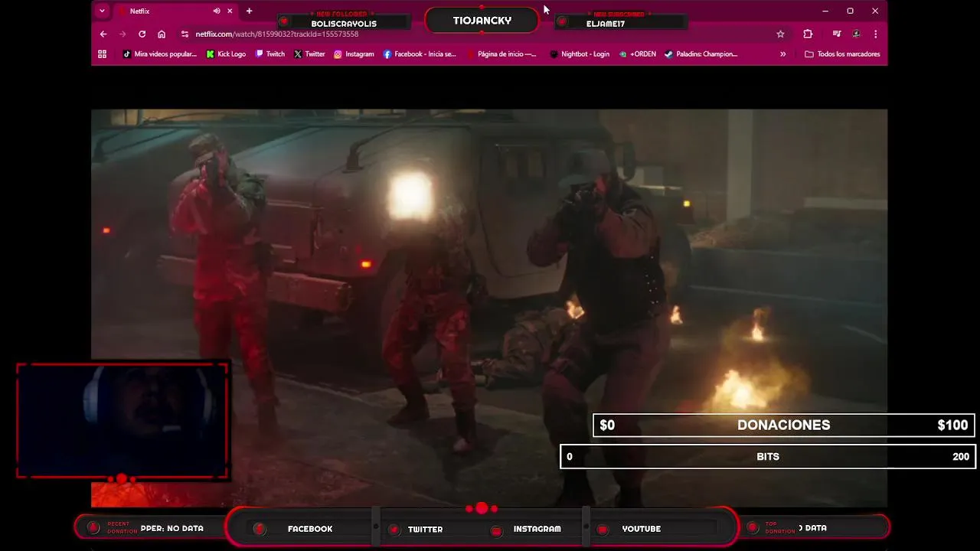
Task: Close the Netflix tab
Action: [229, 11]
